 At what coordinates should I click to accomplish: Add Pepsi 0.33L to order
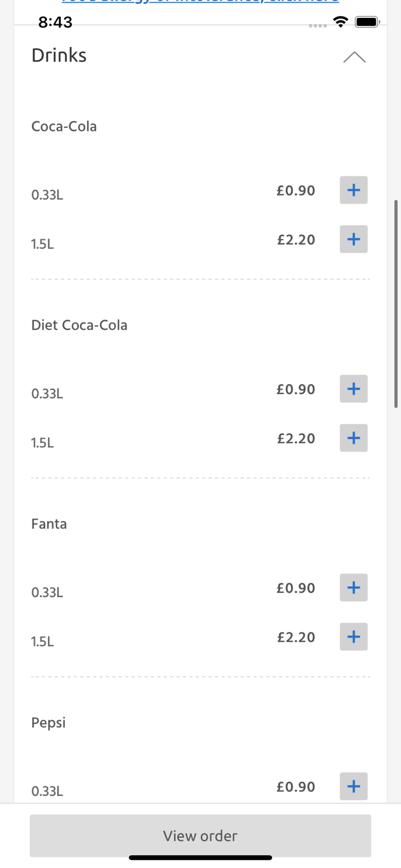[354, 786]
